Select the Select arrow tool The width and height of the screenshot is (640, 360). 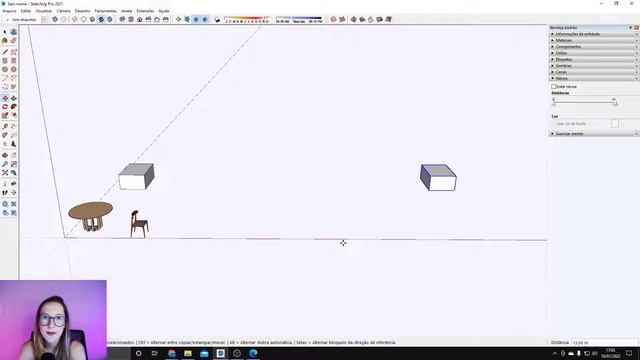(x=5, y=32)
